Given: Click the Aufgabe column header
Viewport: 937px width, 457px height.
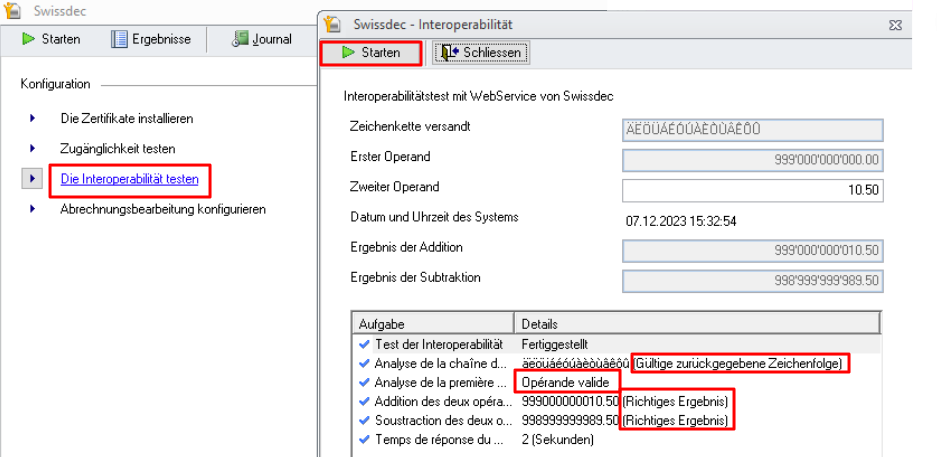Looking at the screenshot, I should (433, 324).
